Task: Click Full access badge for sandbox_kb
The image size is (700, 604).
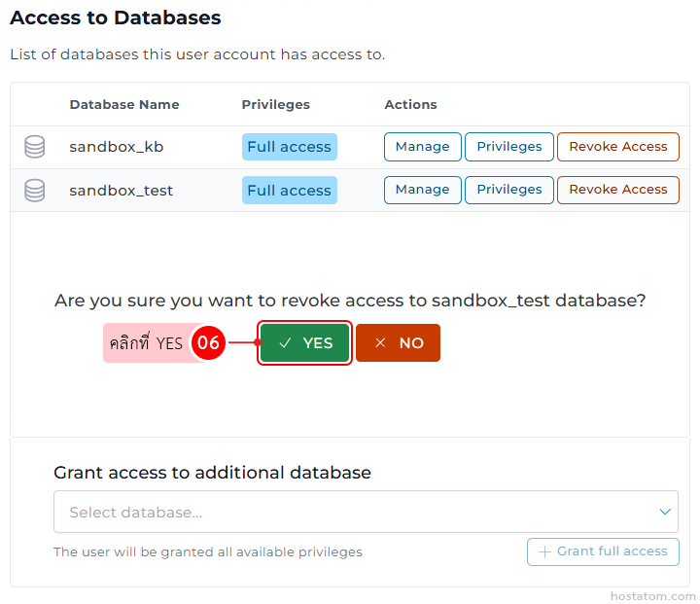Action: 290,147
